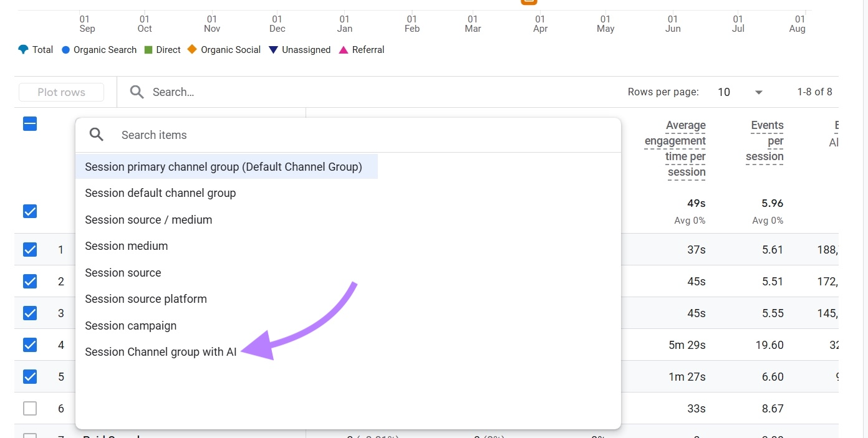Select Session Channel group with AI
Image resolution: width=868 pixels, height=438 pixels.
(x=160, y=351)
